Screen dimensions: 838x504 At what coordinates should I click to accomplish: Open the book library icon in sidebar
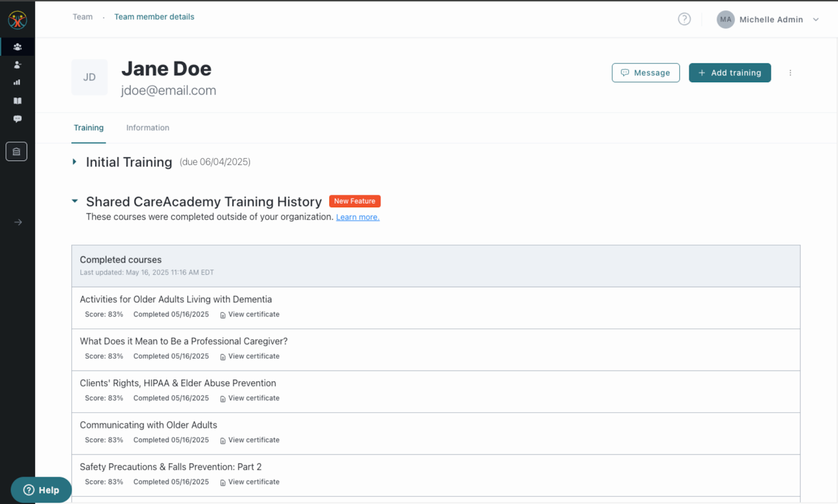pos(17,101)
